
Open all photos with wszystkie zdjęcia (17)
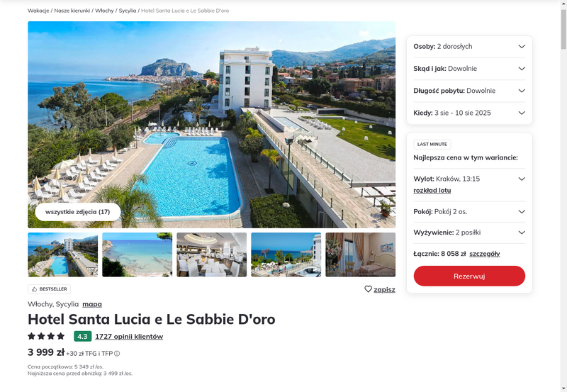78,212
